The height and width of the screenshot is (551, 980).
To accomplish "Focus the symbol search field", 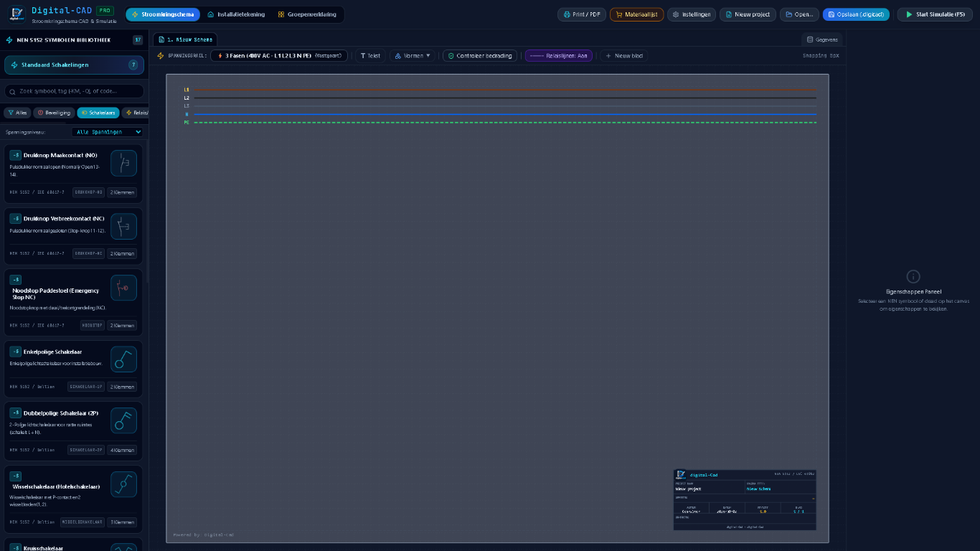I will point(74,92).
